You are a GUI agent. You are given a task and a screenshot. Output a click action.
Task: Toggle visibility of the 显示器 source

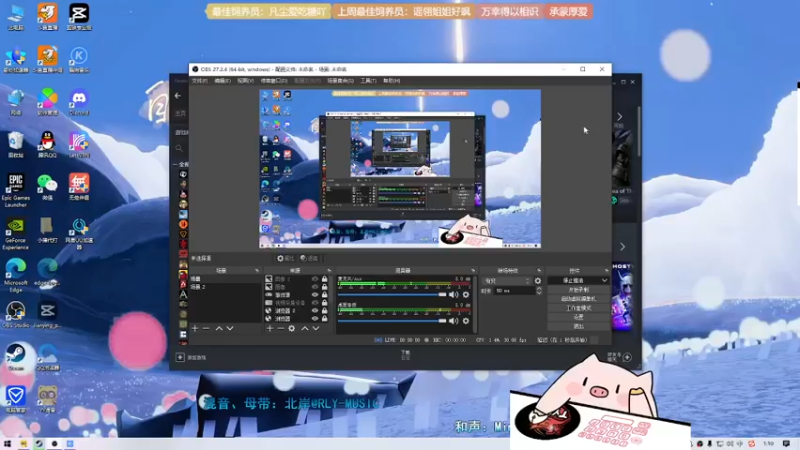pyautogui.click(x=315, y=295)
